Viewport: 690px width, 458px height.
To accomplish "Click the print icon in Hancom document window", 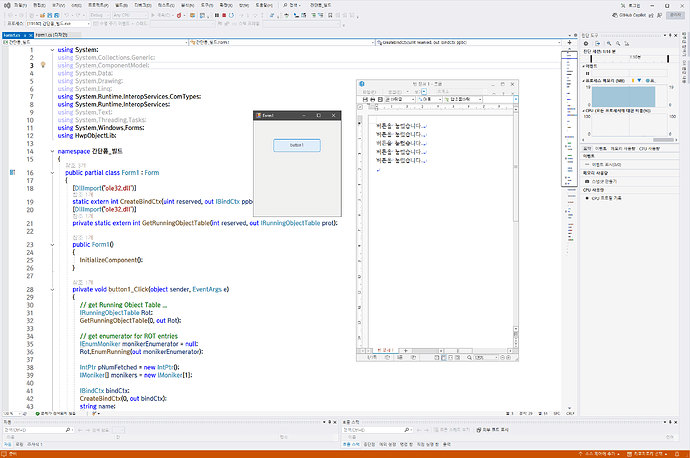I will (373, 99).
